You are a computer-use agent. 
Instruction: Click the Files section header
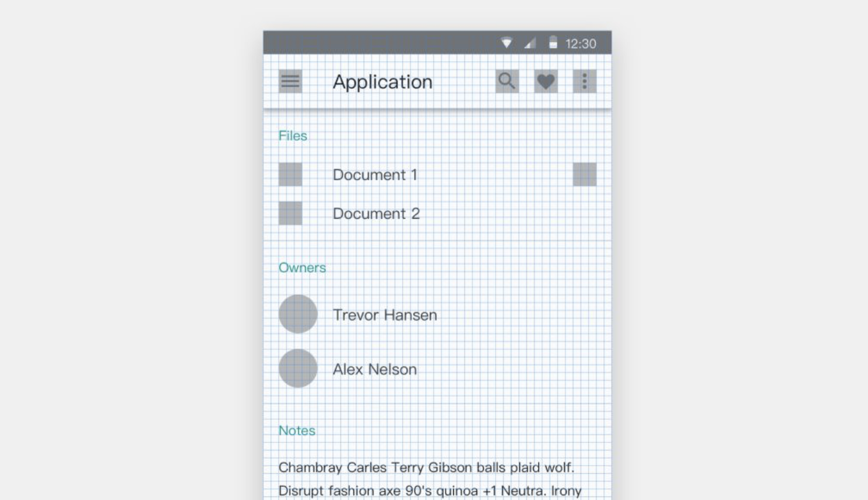pos(293,135)
